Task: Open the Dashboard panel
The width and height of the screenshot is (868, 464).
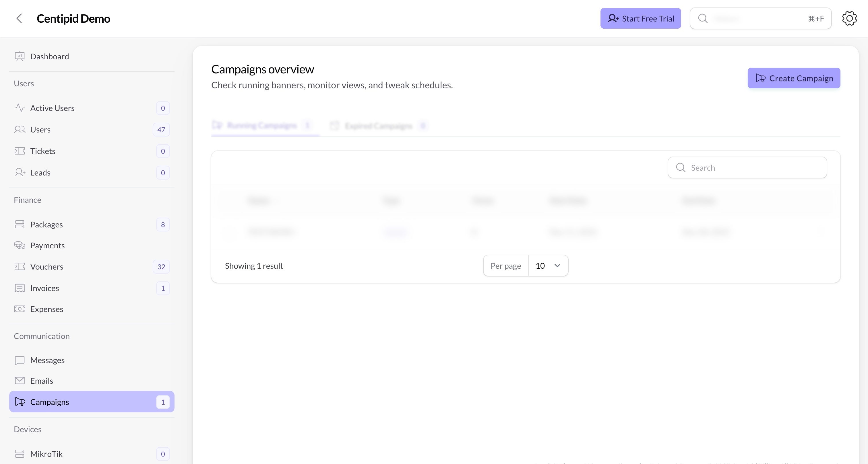Action: pyautogui.click(x=50, y=56)
